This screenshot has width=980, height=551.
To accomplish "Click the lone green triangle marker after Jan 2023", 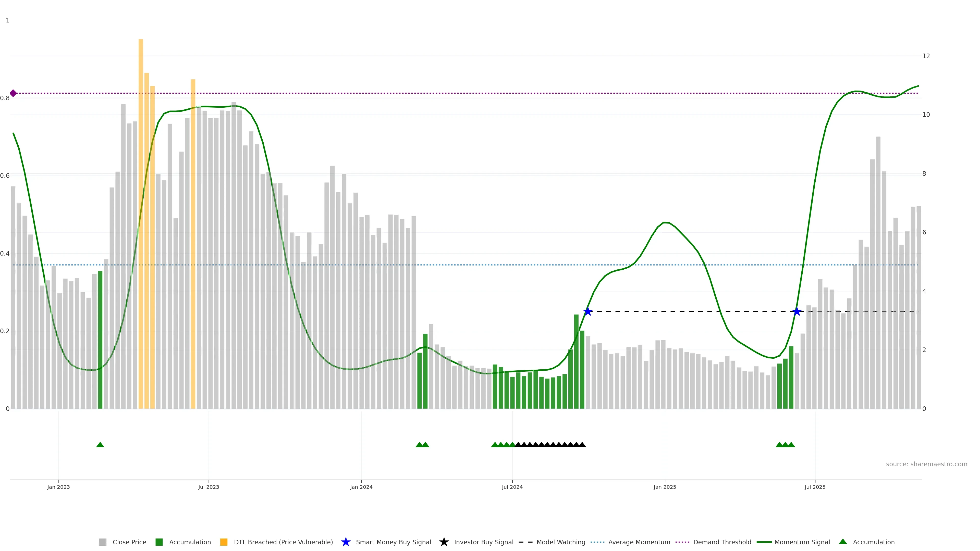I will [100, 445].
